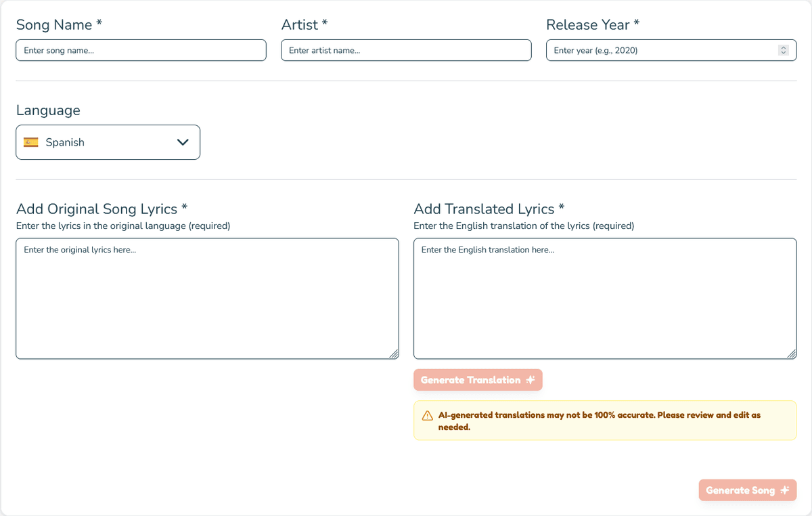Click the chevron on the Language selector

181,142
